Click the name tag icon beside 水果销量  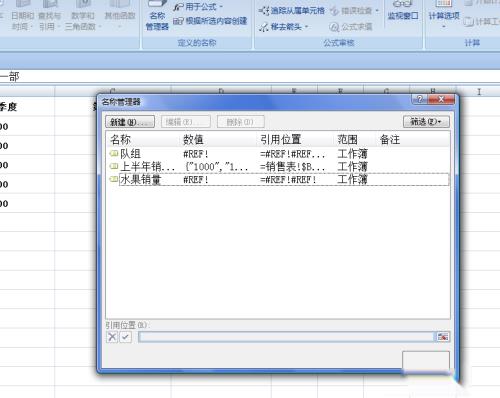[x=114, y=179]
